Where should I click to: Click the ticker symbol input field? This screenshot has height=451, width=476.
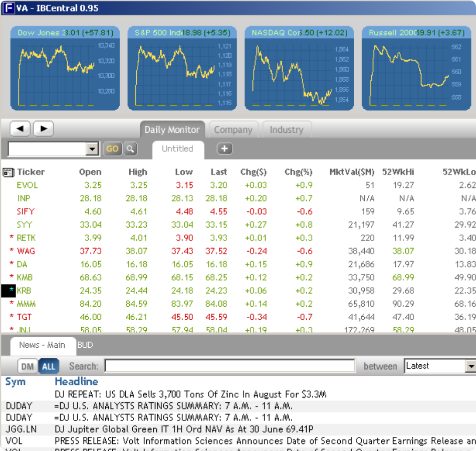pos(48,149)
